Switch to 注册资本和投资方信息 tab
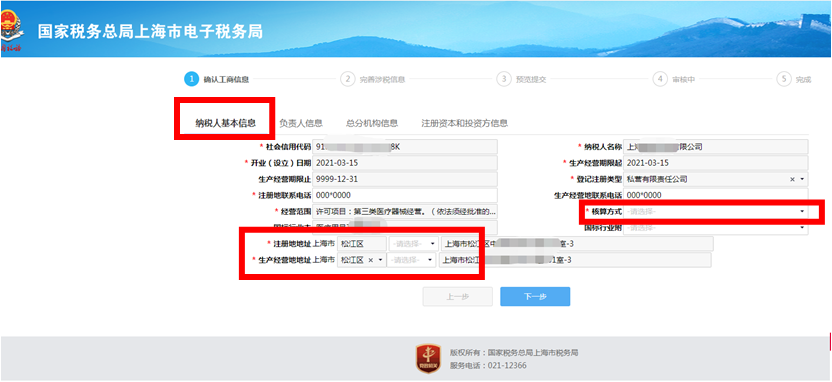 tap(465, 123)
